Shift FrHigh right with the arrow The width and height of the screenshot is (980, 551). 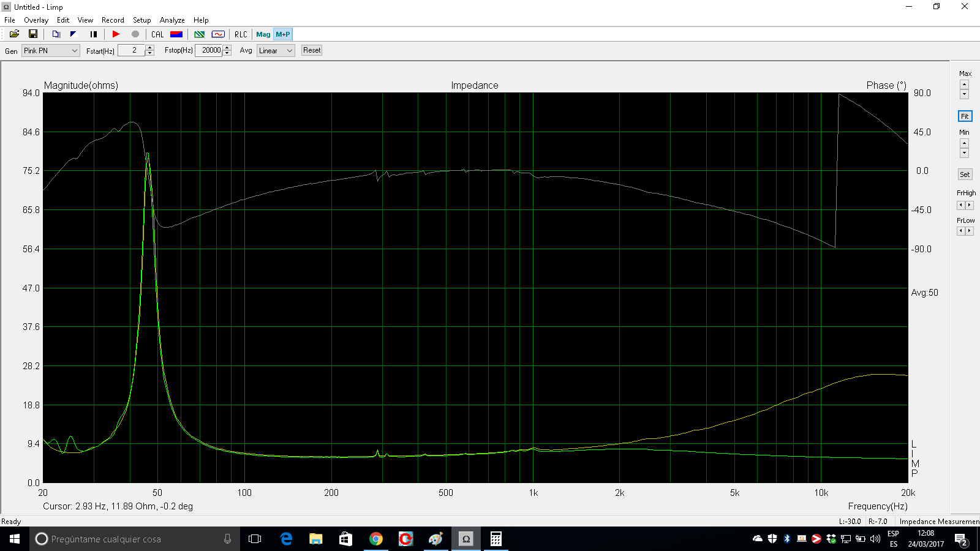(x=969, y=205)
